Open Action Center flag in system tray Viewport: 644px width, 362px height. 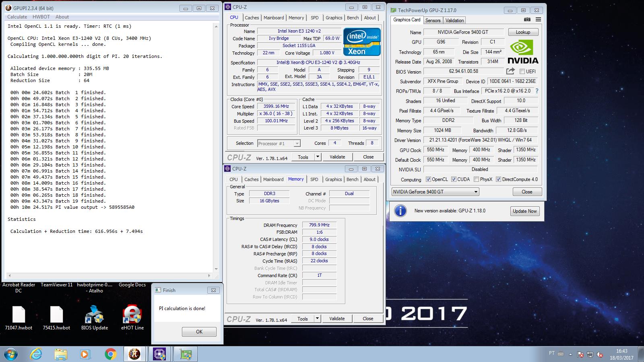580,354
